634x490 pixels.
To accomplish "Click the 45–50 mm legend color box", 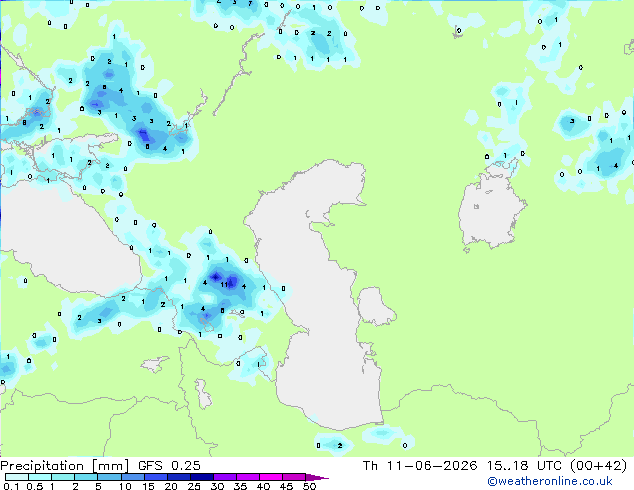I will click(x=294, y=477).
